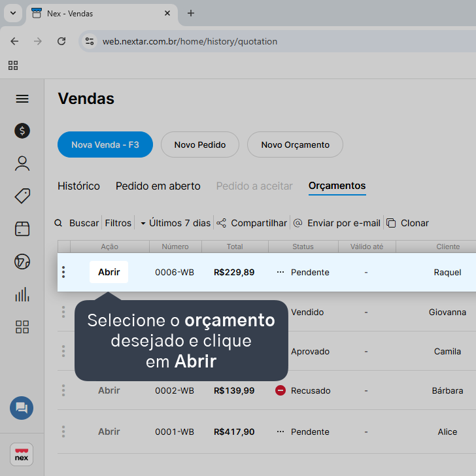The width and height of the screenshot is (476, 476).
Task: Open the chat support bubble
Action: (x=22, y=408)
